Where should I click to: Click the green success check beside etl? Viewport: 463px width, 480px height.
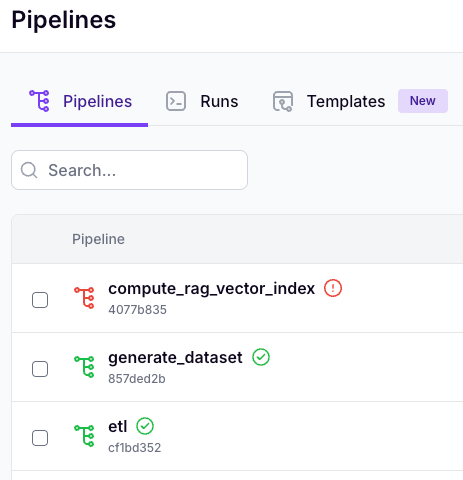145,426
